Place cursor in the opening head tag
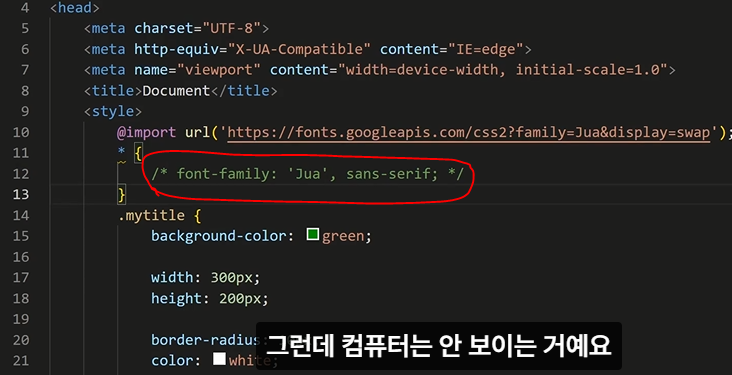The image size is (732, 375). 75,8
